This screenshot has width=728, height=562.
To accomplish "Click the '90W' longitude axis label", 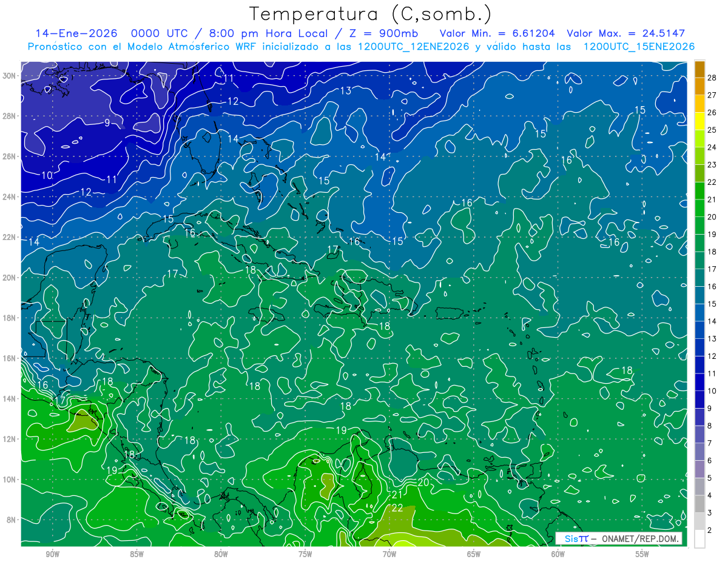I will 52,554.
